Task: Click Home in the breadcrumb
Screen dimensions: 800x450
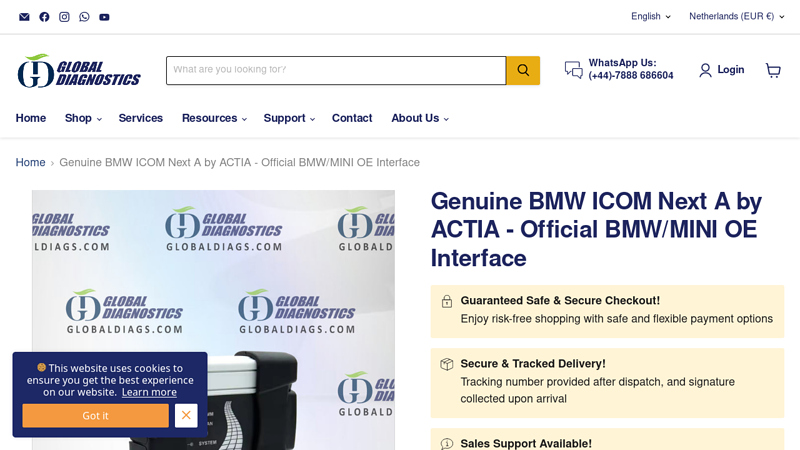Action: (30, 162)
